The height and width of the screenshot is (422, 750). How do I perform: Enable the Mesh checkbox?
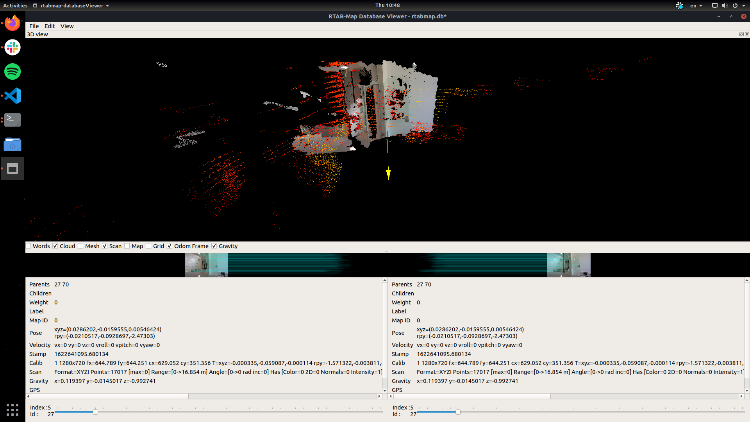(x=80, y=245)
